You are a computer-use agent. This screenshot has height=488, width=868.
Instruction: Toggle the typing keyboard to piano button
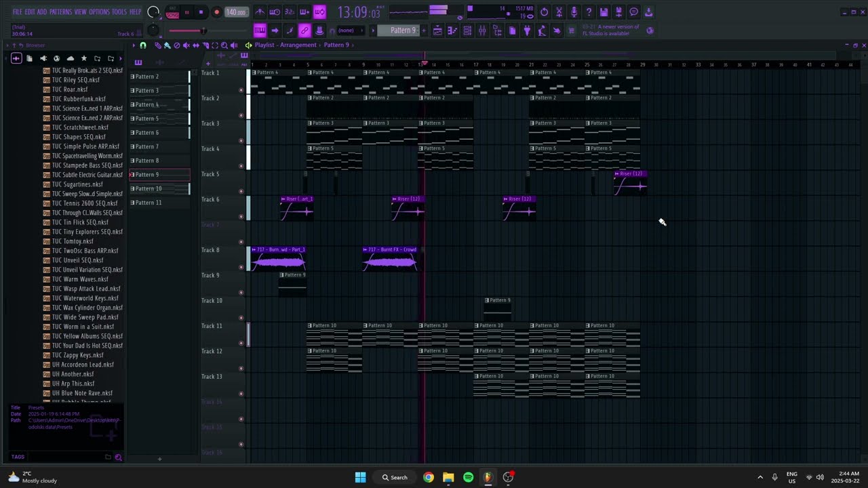pyautogui.click(x=260, y=30)
